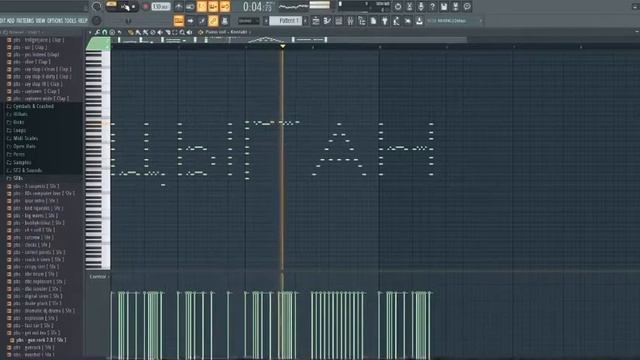Click the microphone audio recording icon
The height and width of the screenshot is (360, 640).
[x=421, y=7]
